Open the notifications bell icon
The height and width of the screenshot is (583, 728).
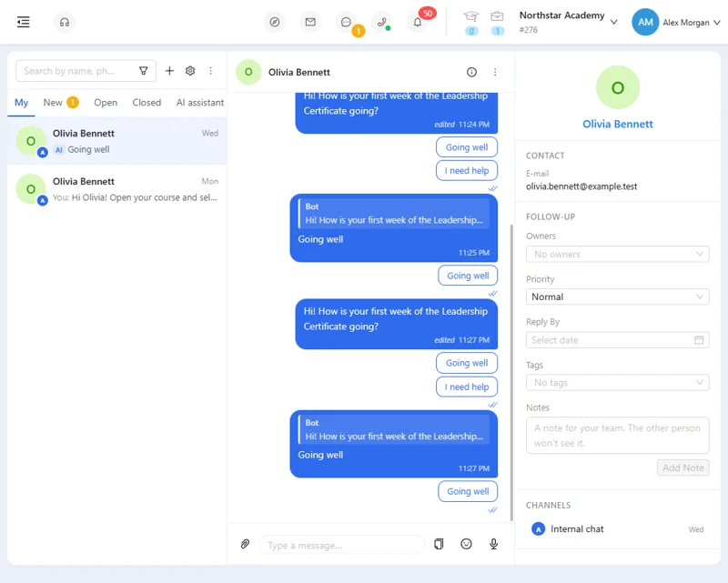[x=418, y=22]
